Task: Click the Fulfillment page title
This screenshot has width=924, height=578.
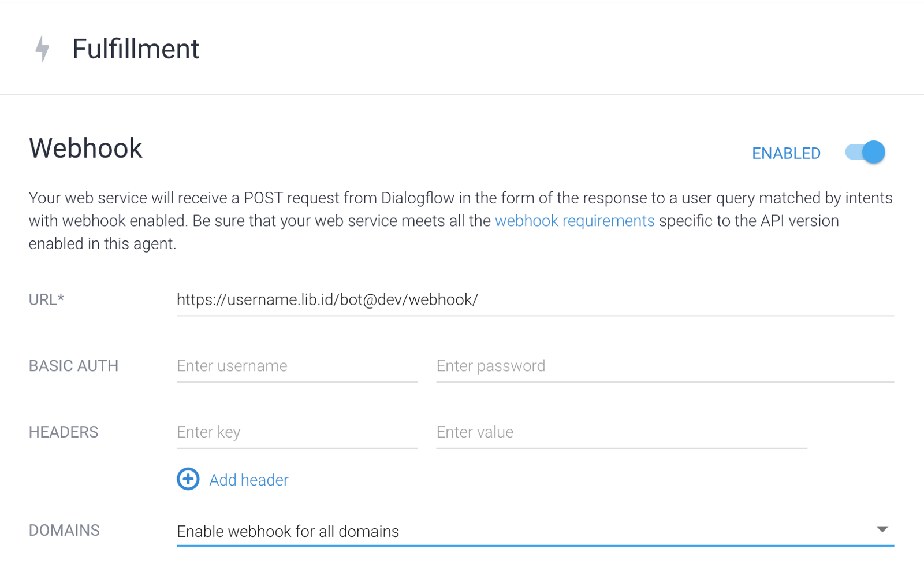Action: coord(136,49)
